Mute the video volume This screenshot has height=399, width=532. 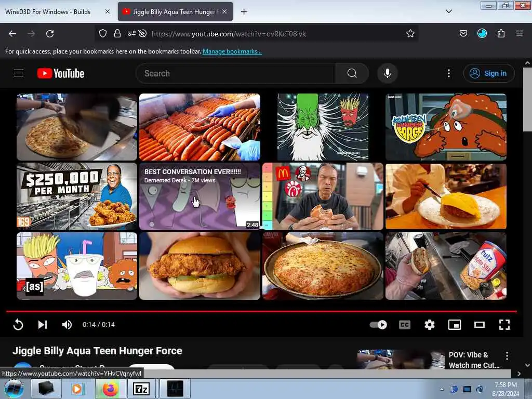(67, 325)
